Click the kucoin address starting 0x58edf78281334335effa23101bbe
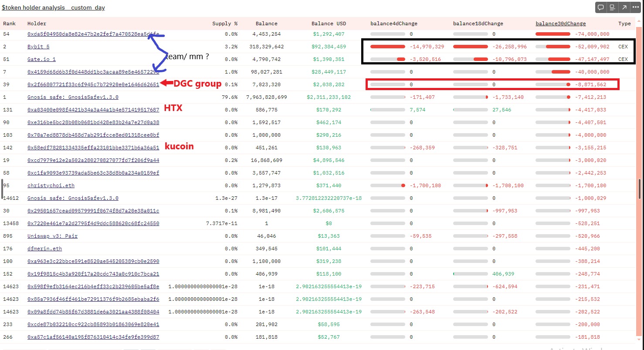 click(x=94, y=148)
